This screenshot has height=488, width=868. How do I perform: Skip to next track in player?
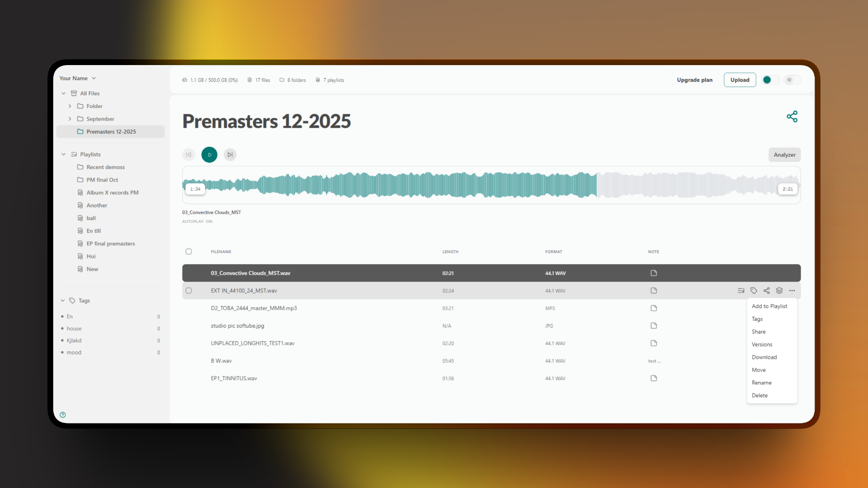(230, 155)
